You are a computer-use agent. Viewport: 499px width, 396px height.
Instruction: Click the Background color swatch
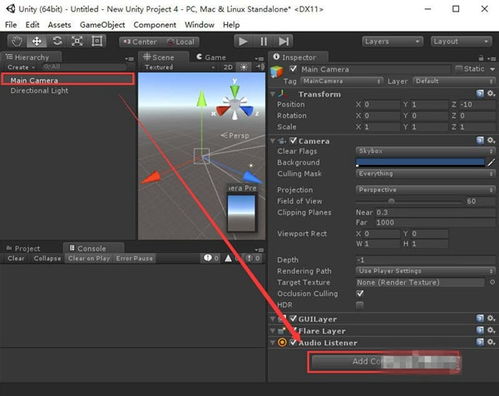(420, 162)
